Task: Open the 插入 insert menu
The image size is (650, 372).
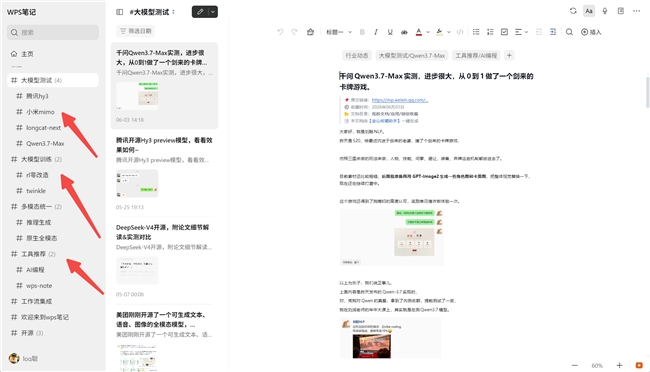Action: (x=591, y=32)
